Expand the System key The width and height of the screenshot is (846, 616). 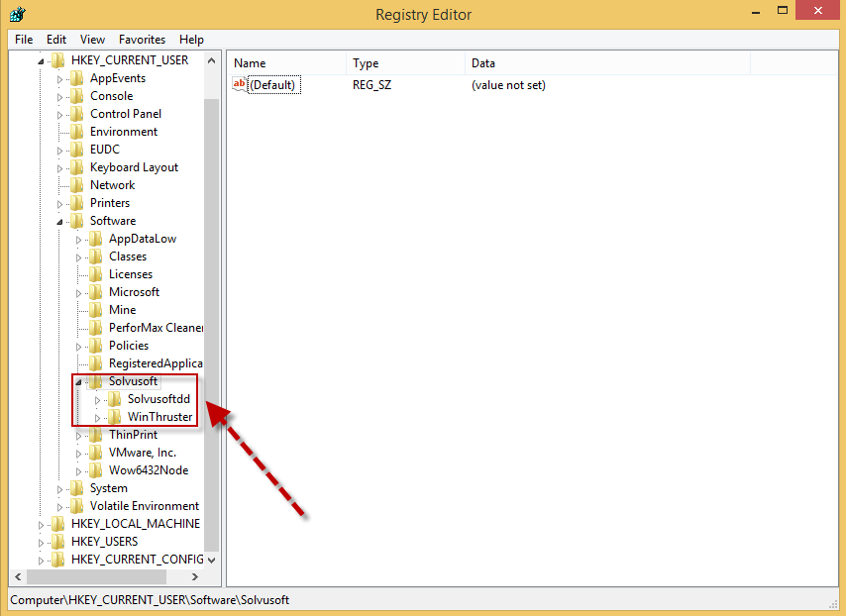tap(59, 488)
